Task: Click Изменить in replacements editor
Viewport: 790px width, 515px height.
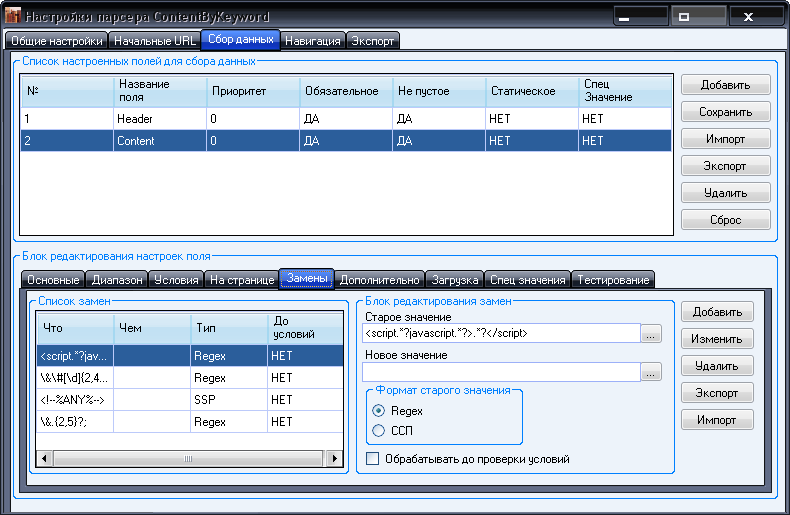Action: click(x=717, y=339)
